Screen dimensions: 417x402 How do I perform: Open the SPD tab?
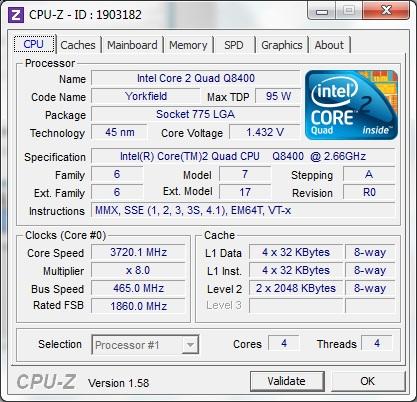234,45
